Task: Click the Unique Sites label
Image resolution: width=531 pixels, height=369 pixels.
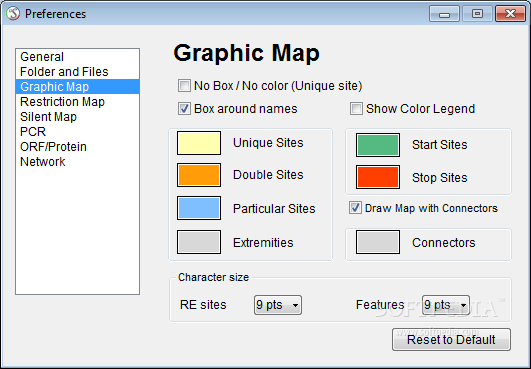Action: pyautogui.click(x=268, y=143)
